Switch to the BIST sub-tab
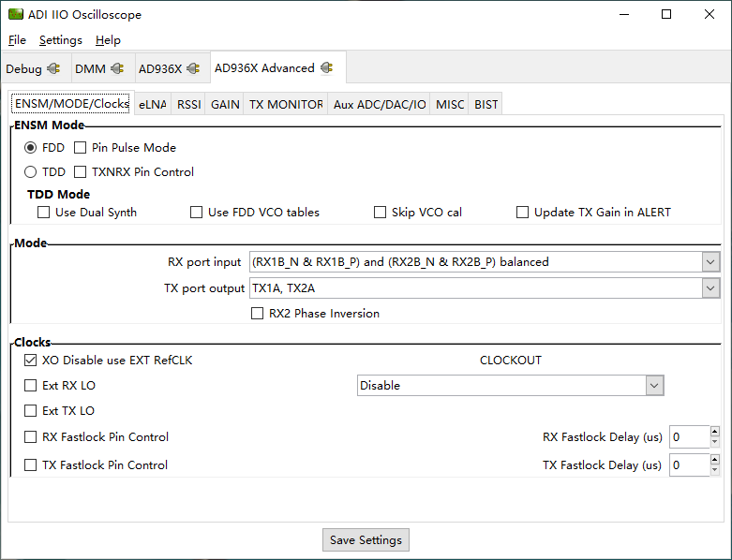This screenshot has height=560, width=732. (486, 105)
